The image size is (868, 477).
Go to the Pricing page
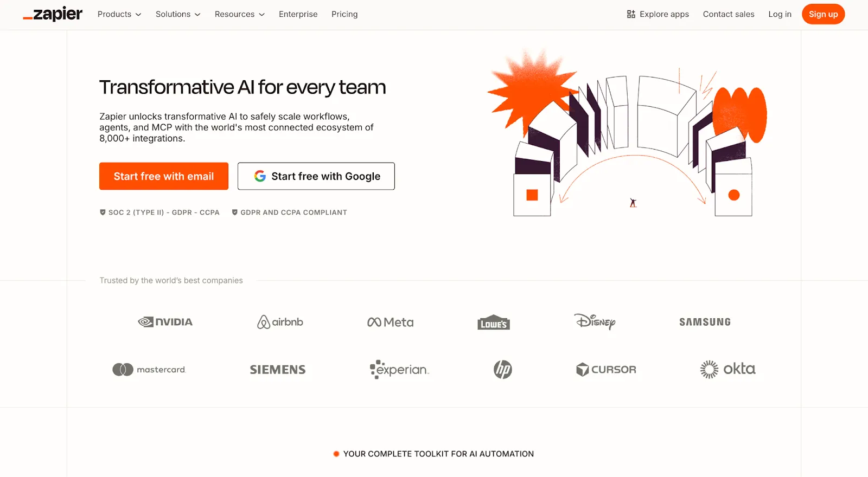click(344, 14)
